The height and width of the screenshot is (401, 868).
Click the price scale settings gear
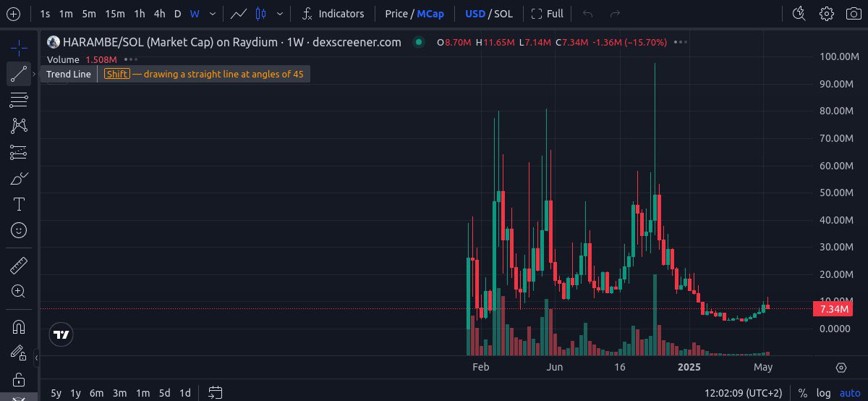841,368
